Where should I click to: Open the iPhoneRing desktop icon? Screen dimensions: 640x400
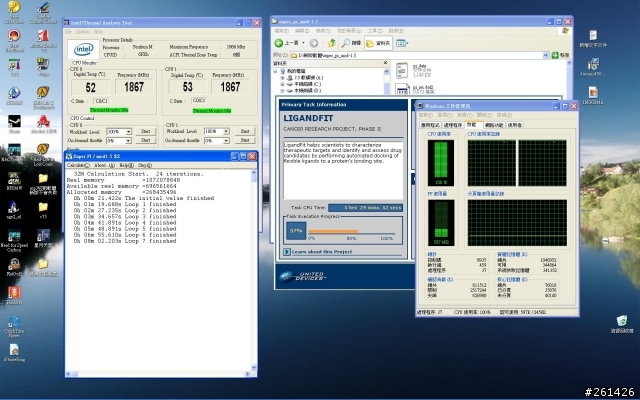click(14, 350)
